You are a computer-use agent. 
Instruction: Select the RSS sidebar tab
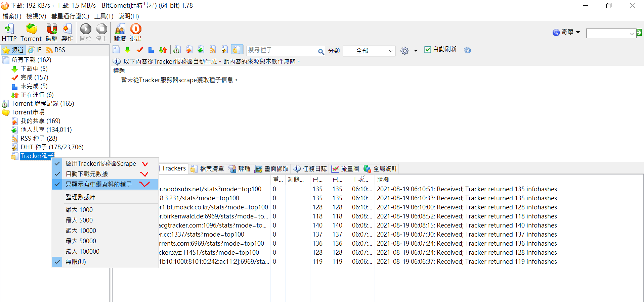[56, 50]
